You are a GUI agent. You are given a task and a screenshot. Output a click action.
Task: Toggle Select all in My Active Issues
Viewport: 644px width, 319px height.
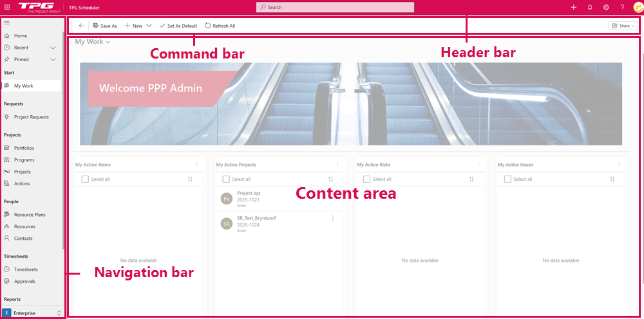507,179
